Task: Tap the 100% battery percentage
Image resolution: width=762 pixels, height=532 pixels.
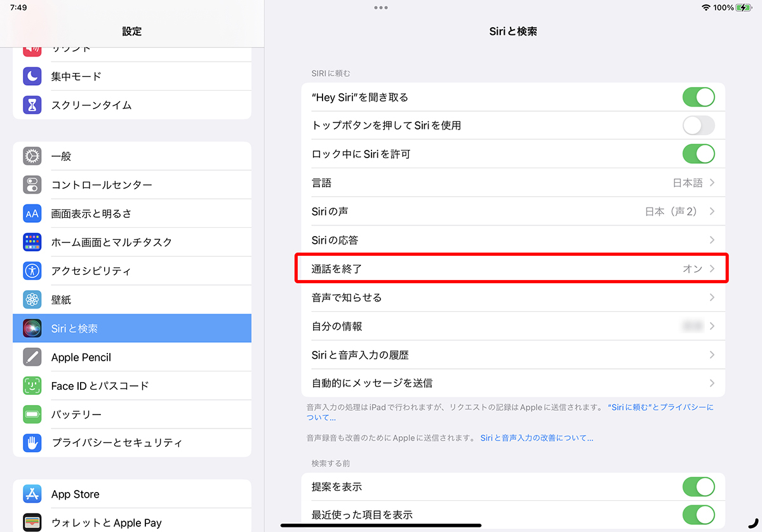Action: 723,8
